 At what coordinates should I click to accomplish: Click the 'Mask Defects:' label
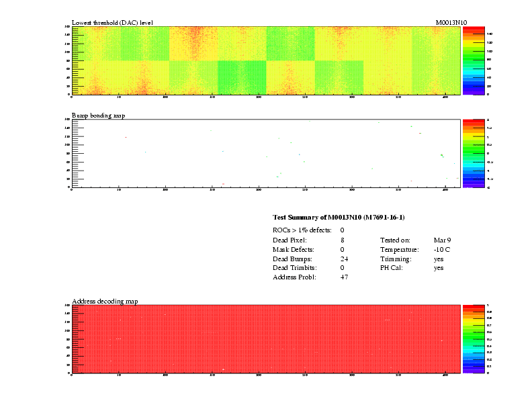click(x=293, y=250)
